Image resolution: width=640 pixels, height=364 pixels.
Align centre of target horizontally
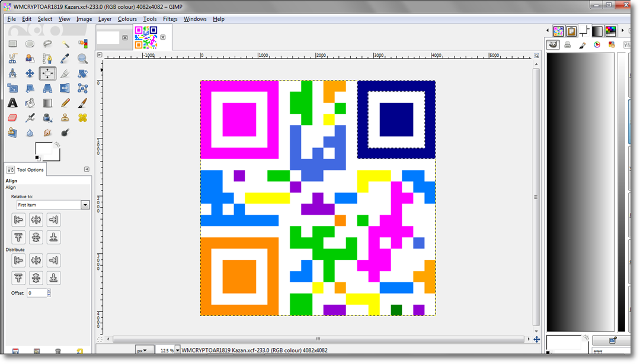(x=36, y=220)
